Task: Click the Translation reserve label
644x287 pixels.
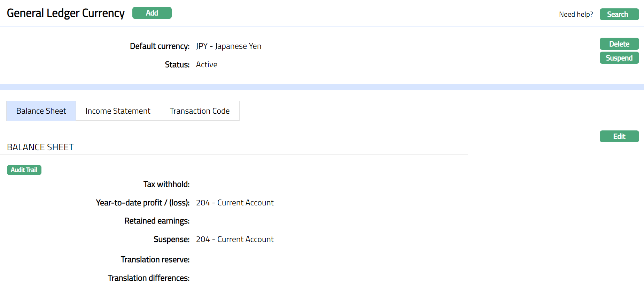Action: (155, 259)
